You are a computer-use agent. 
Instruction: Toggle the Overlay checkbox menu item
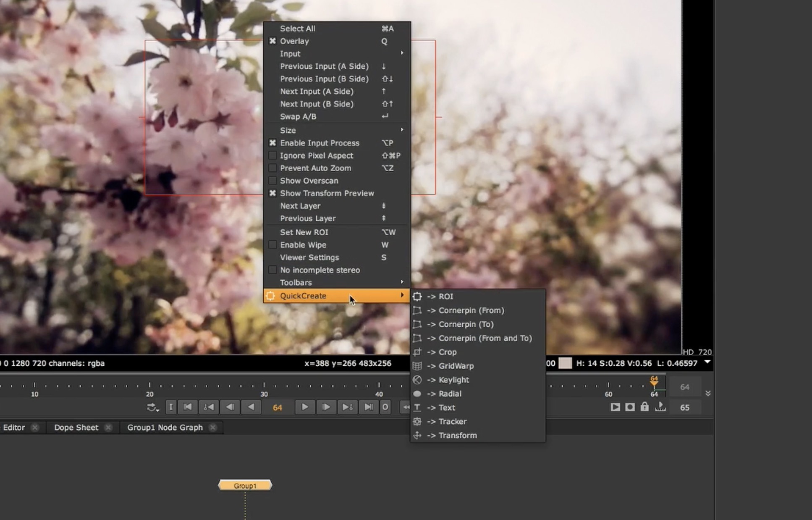click(x=294, y=41)
